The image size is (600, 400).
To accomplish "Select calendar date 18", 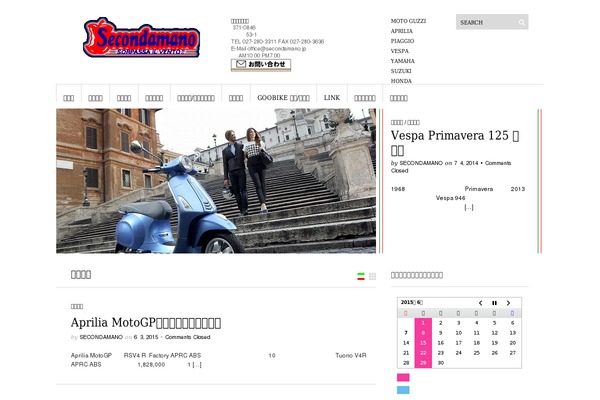I will (x=476, y=343).
